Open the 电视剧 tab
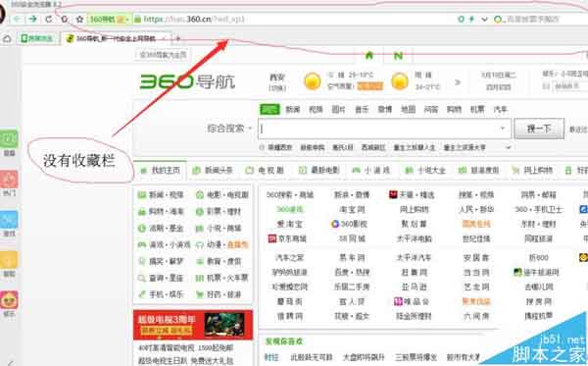 coord(265,171)
